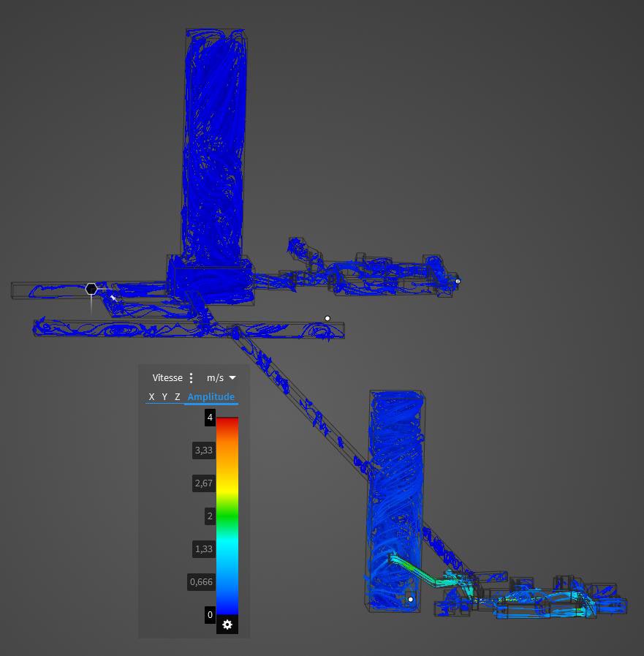
Task: Click the 2 legend tick label
Action: point(210,516)
